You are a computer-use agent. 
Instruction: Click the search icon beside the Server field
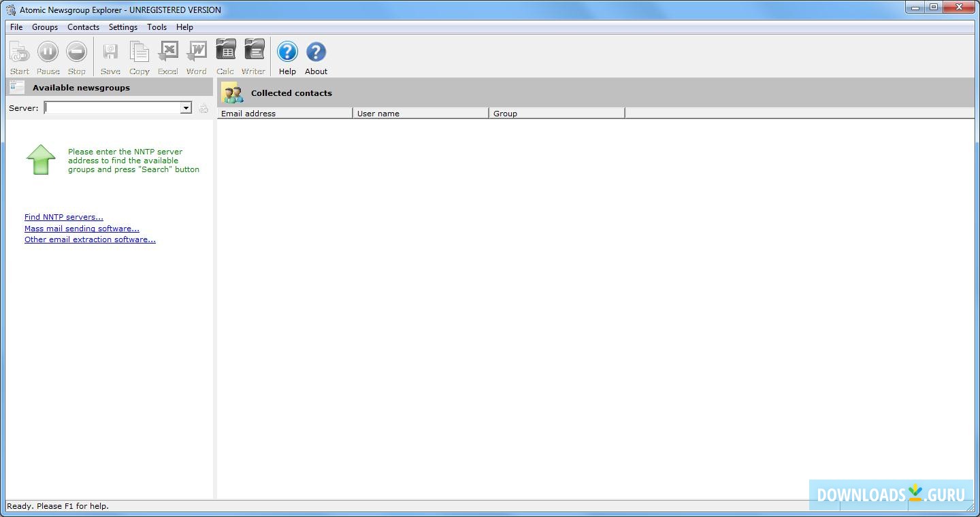203,107
